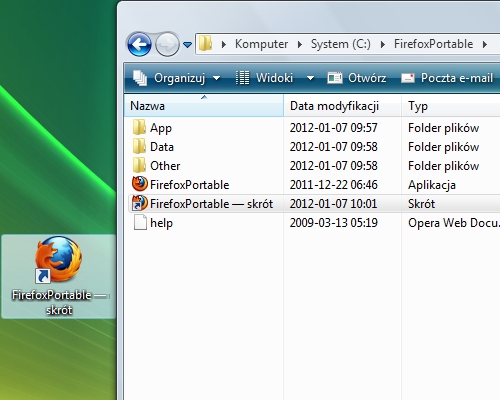Click the Widoki grid icon
Viewport: 500px width, 400px height.
click(x=242, y=78)
